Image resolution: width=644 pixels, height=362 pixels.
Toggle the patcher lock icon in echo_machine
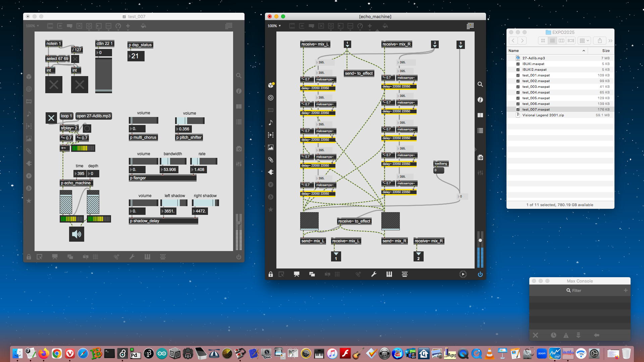point(271,274)
